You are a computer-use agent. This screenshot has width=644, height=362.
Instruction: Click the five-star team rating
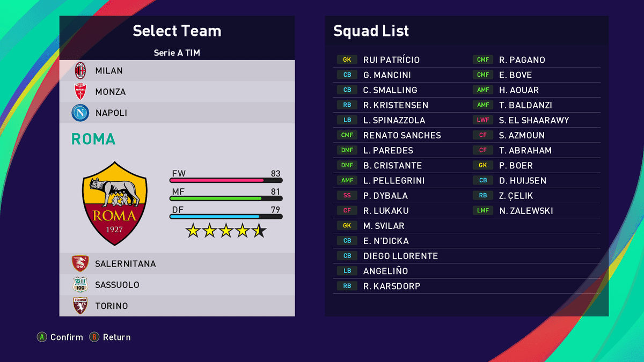pyautogui.click(x=226, y=231)
